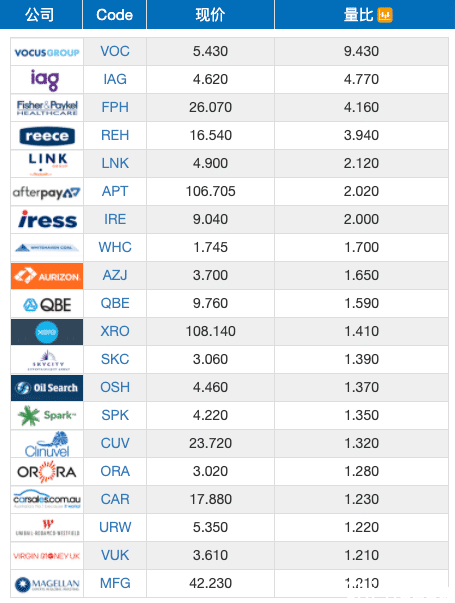This screenshot has height=603, width=455.
Task: Open the Afterpay logo
Action: 47,192
